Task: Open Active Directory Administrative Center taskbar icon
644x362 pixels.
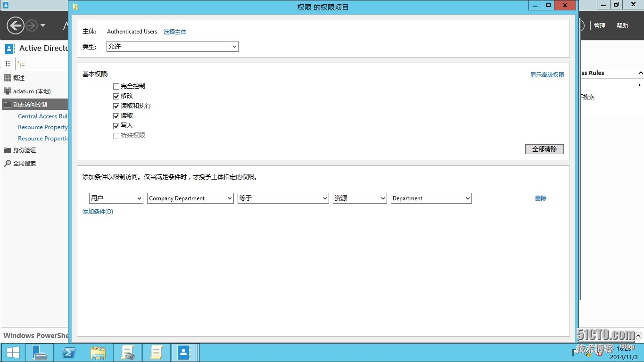Action: click(184, 353)
